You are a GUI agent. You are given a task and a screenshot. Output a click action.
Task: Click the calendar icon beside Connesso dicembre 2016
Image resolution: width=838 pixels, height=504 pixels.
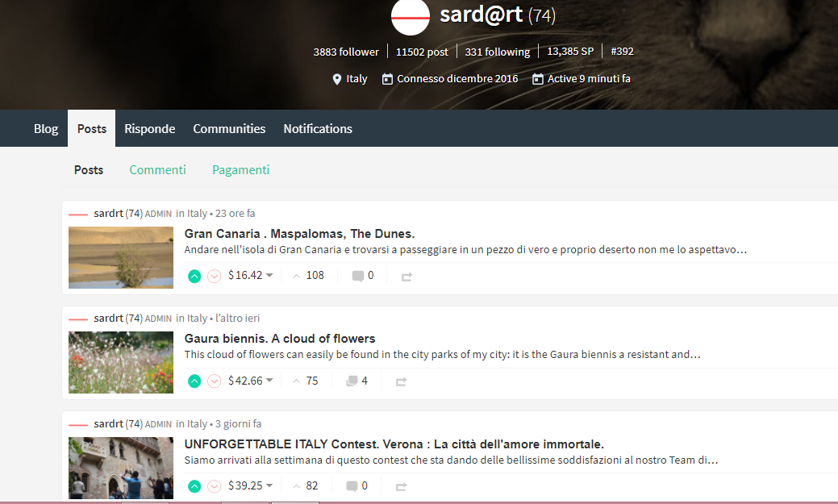pos(387,79)
